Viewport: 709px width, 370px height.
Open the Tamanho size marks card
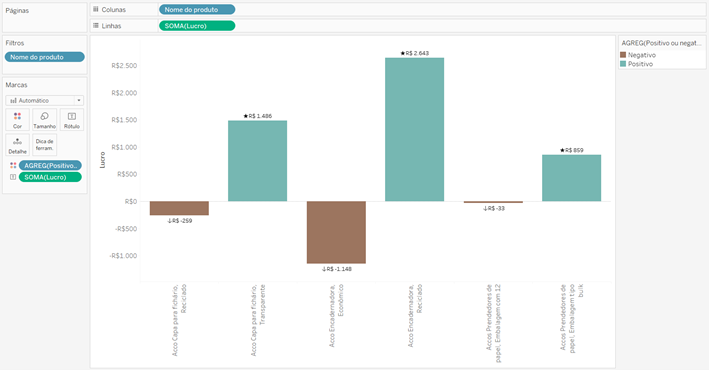(44, 120)
